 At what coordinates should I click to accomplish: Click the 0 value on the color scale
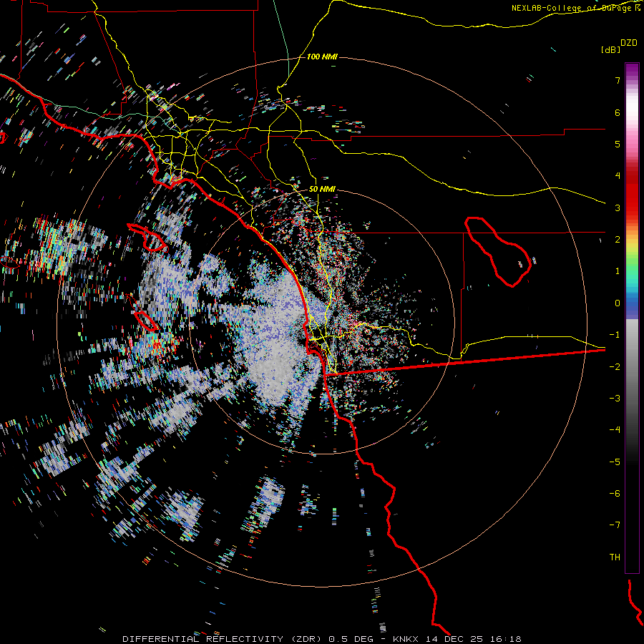click(618, 303)
